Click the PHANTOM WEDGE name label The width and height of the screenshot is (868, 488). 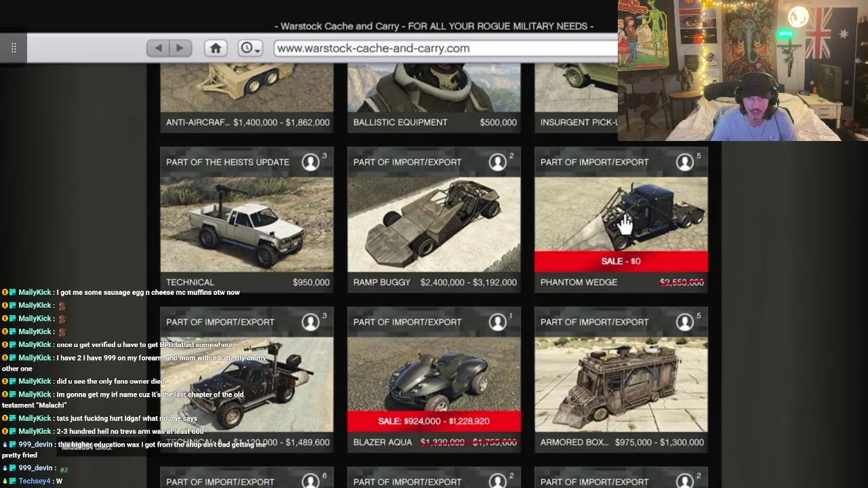(578, 283)
